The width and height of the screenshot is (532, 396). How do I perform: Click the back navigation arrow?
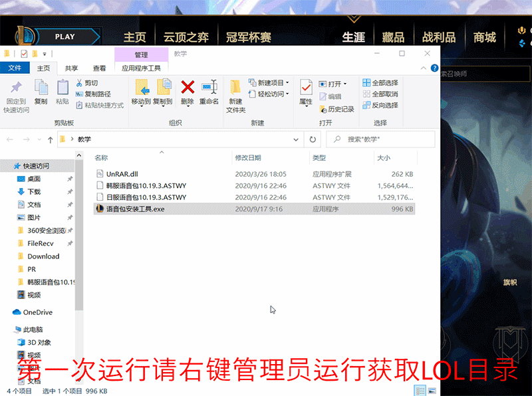point(10,140)
